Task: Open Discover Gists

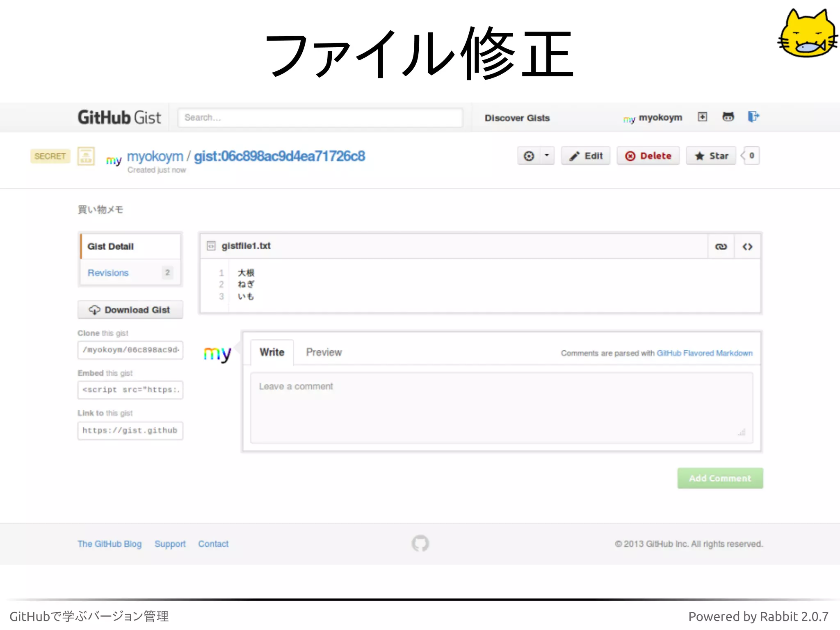Action: point(517,118)
